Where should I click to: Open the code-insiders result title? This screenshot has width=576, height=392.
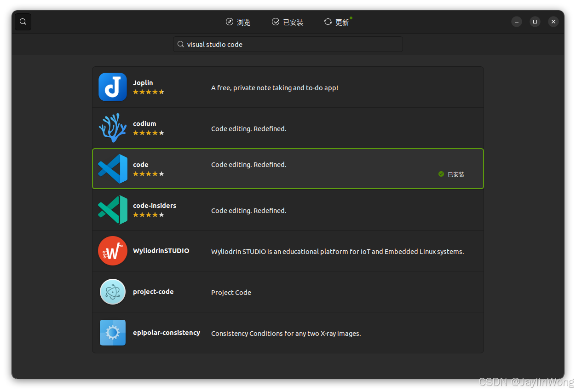[x=155, y=206]
